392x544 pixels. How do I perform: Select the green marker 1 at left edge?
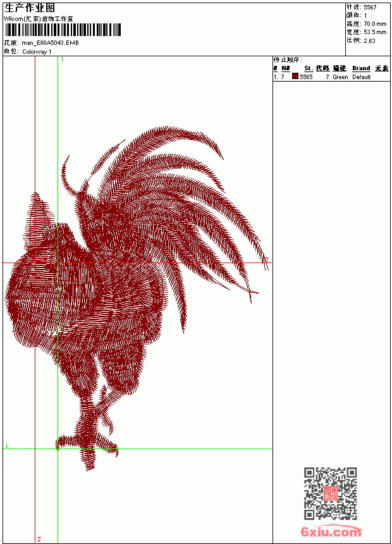point(6,446)
